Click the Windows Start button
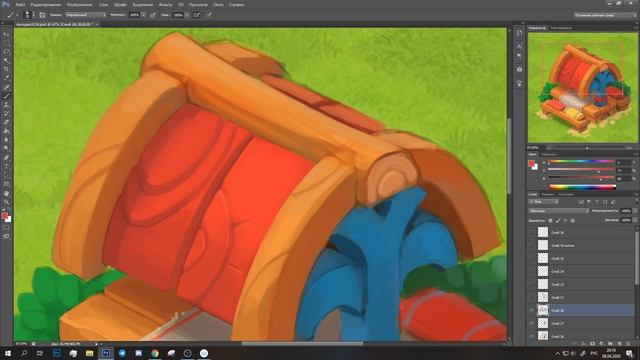The image size is (640, 360). (8, 353)
